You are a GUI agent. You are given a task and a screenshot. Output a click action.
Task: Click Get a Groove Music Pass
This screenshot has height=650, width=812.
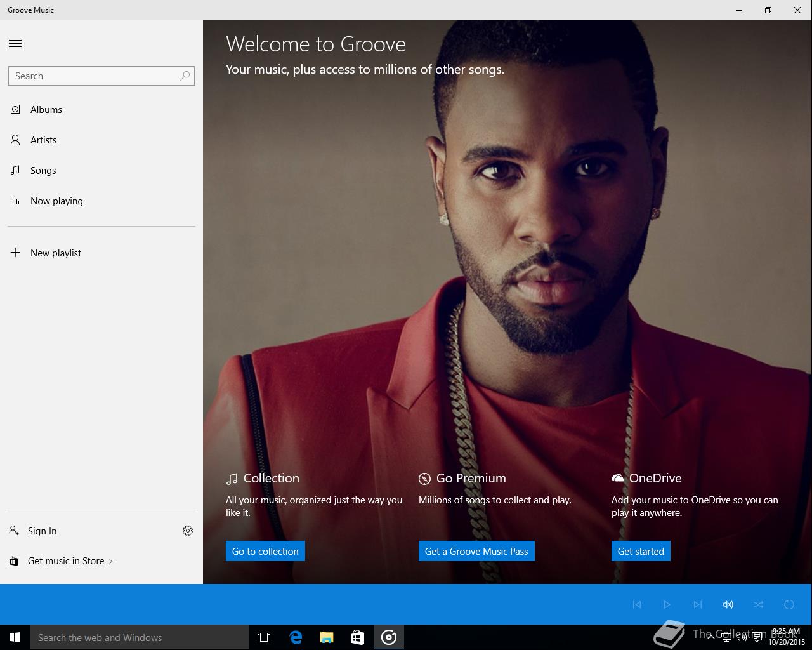click(476, 551)
